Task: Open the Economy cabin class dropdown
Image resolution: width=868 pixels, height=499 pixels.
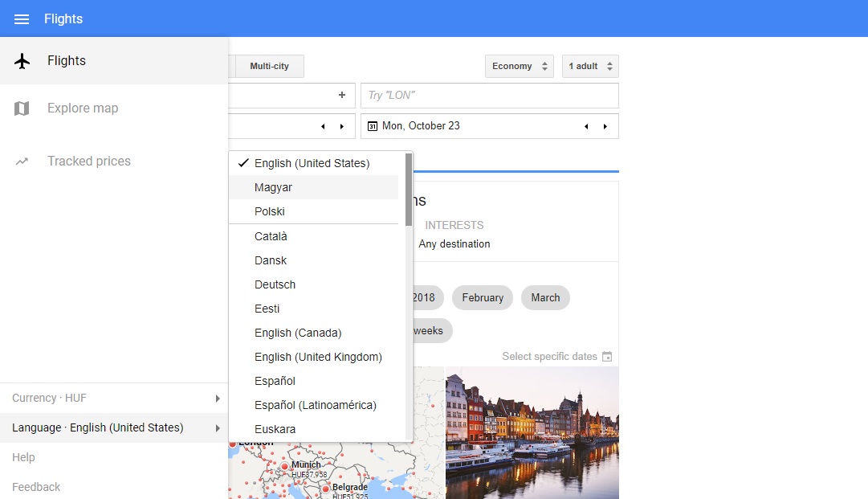Action: click(x=519, y=66)
